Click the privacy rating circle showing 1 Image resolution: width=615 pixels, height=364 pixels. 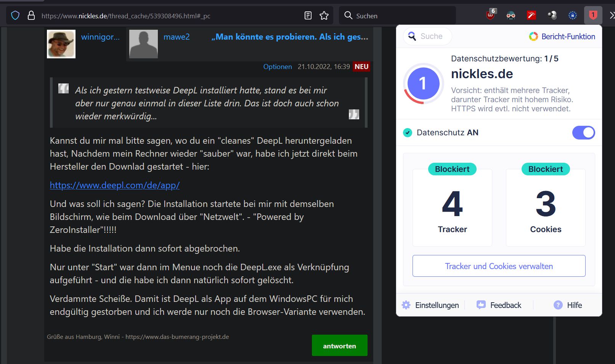(423, 83)
